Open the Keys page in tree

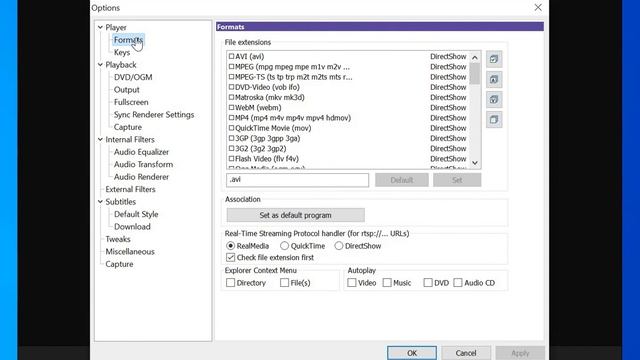(122, 52)
